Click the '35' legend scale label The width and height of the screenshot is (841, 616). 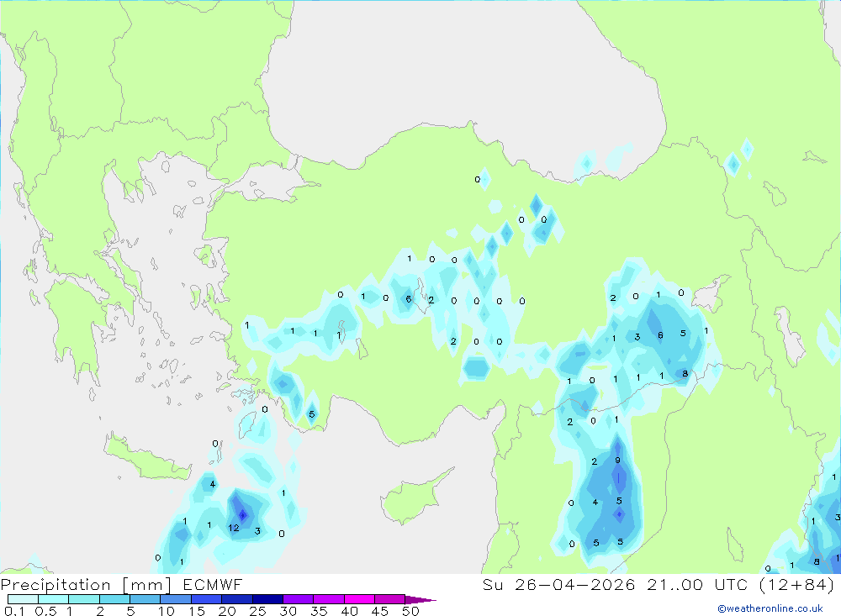coord(319,611)
